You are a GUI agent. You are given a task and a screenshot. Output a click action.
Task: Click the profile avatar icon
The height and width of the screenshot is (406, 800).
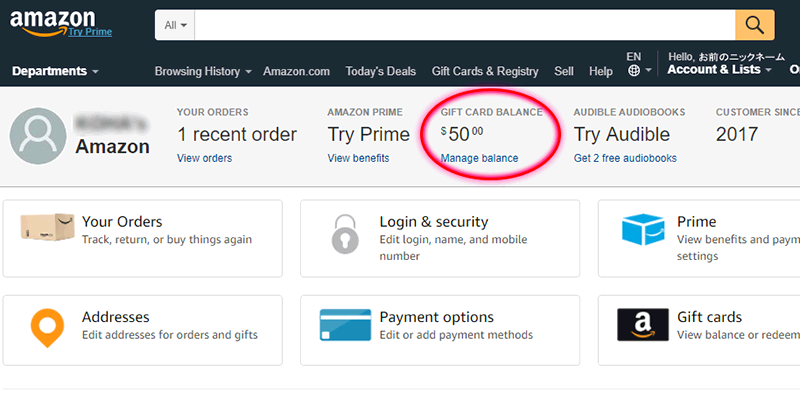pyautogui.click(x=38, y=136)
